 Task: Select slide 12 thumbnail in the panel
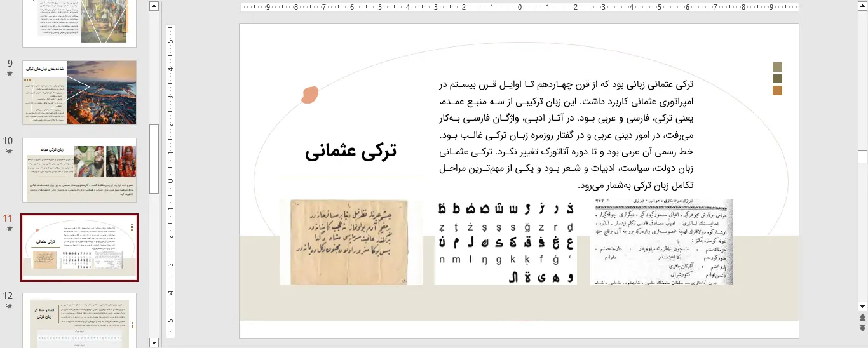79,319
